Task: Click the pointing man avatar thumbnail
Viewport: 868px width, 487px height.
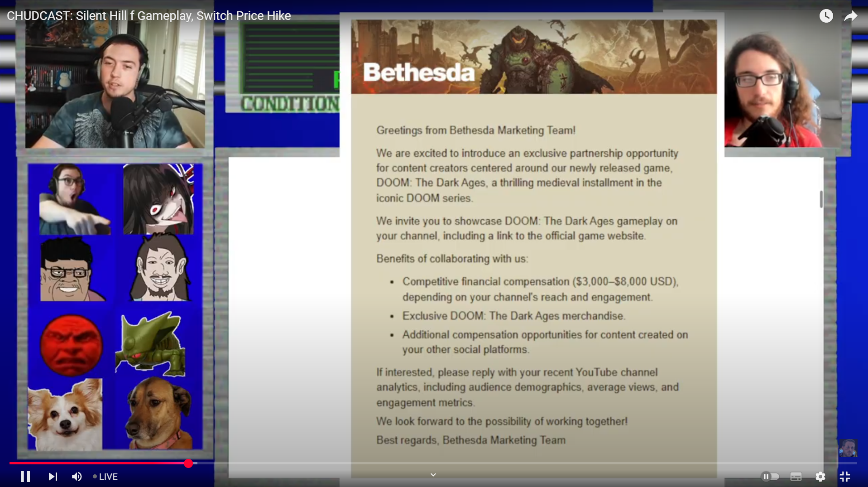Action: coord(75,199)
